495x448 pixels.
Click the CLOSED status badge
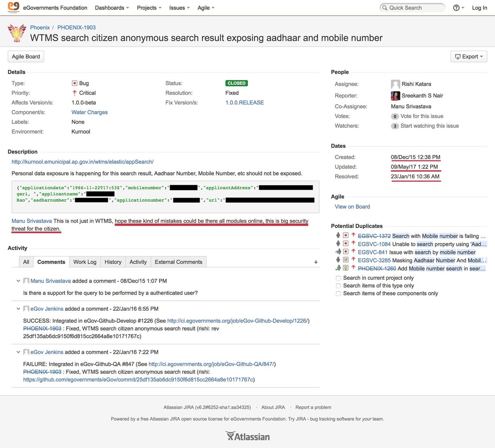[x=236, y=83]
